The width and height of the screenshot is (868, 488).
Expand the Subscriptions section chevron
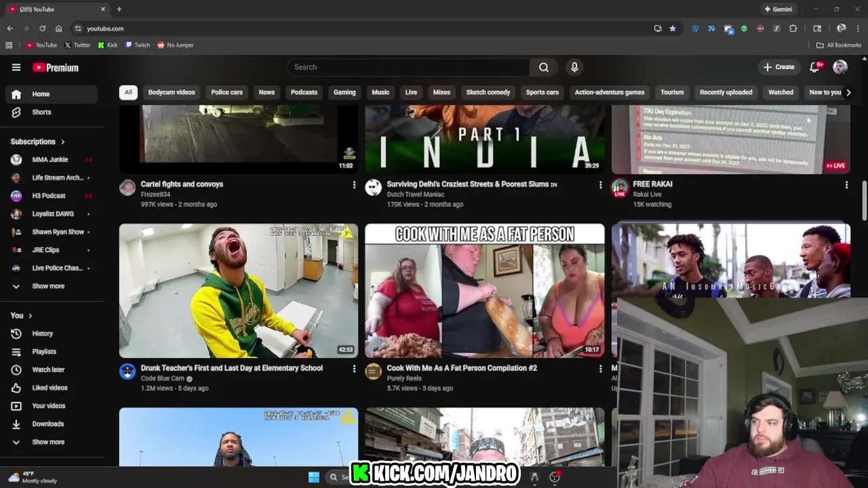click(62, 142)
